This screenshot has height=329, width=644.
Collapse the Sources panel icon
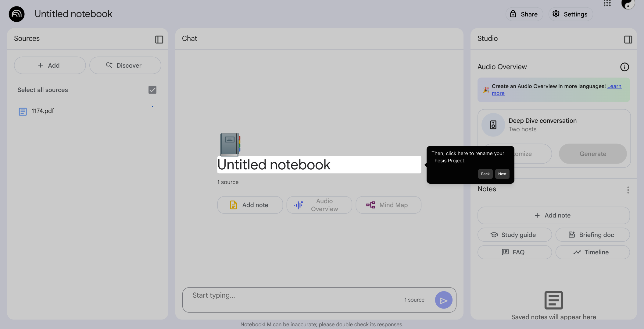159,39
